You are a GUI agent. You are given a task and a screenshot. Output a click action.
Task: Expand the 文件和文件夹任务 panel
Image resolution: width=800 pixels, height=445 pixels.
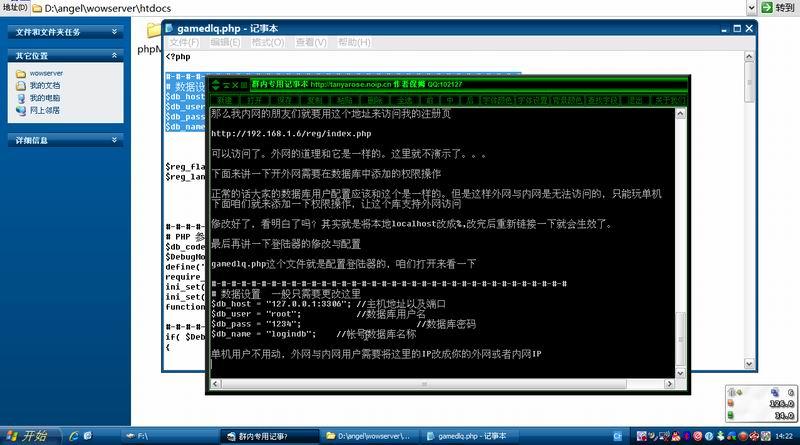click(x=115, y=32)
